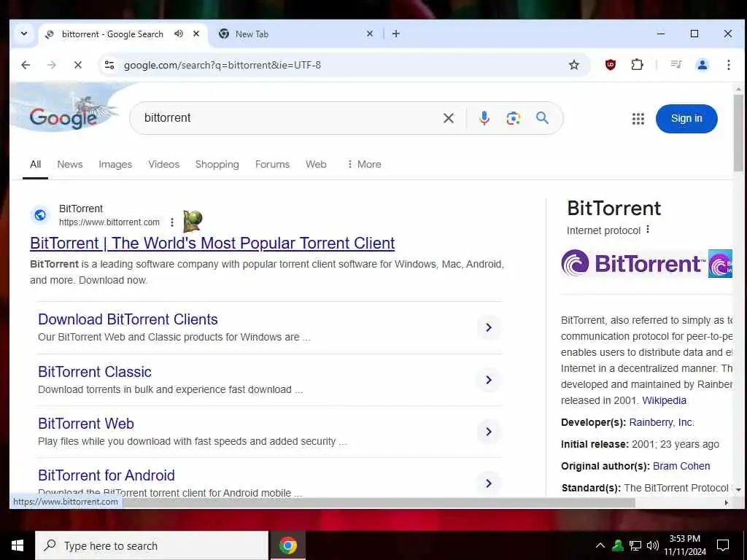The image size is (747, 560).
Task: Open the Download BitTorrent Clients link
Action: pyautogui.click(x=128, y=319)
